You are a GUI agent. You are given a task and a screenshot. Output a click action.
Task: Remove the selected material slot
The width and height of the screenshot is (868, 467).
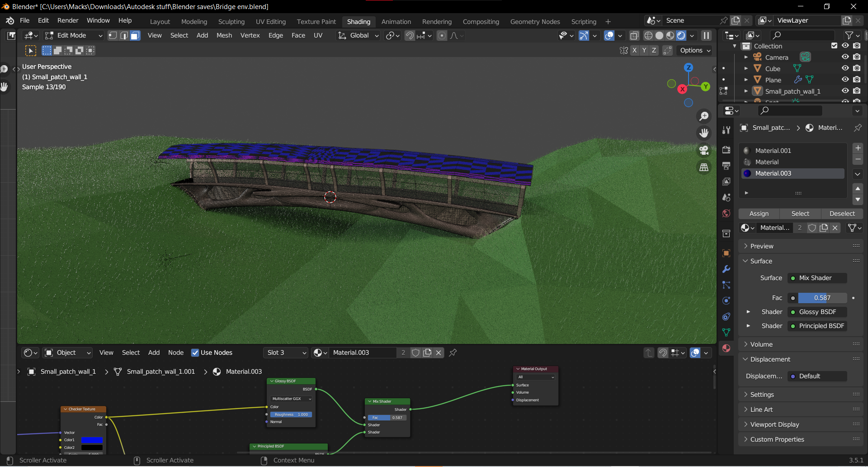pyautogui.click(x=858, y=159)
